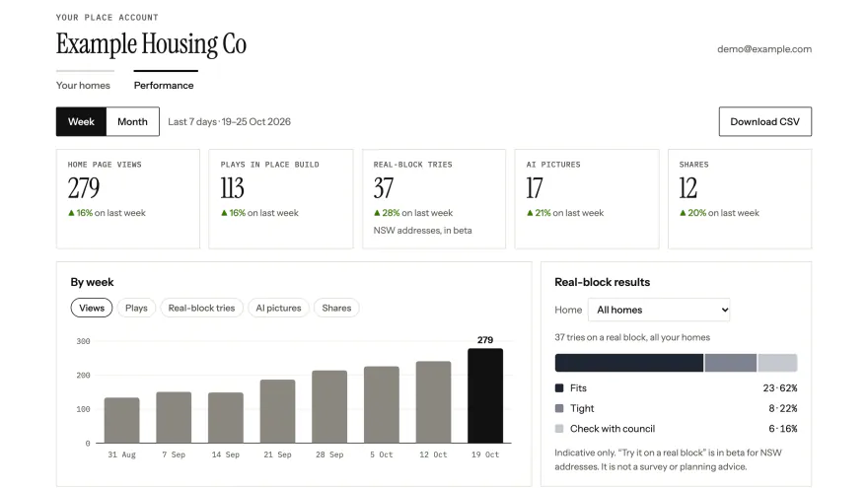Click the Check with council legend swatch
This screenshot has width=868, height=488.
coord(559,429)
